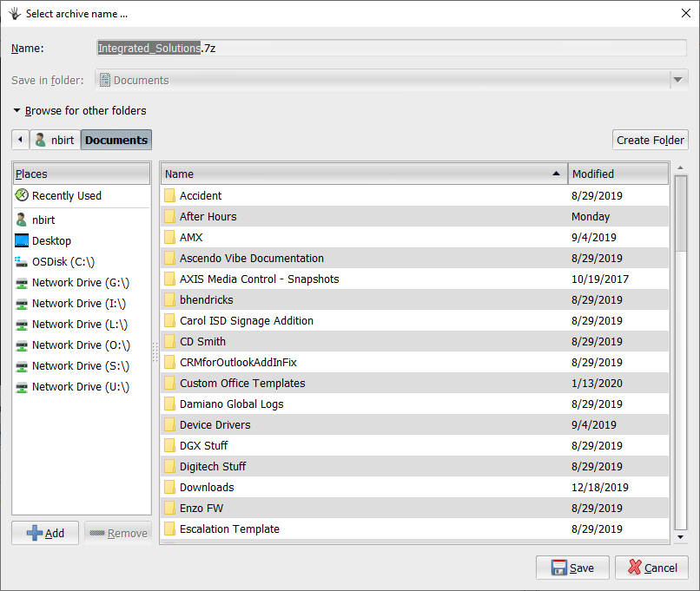Click the Recently Used clock icon
Viewport: 700px width, 591px height.
pos(22,196)
